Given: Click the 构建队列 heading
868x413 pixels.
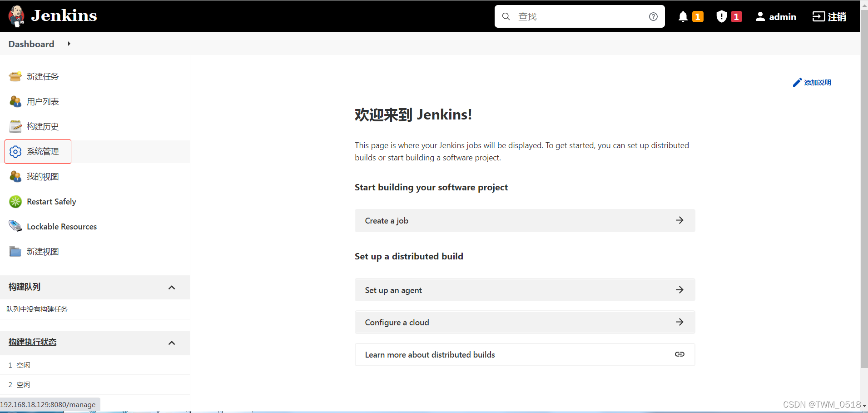Looking at the screenshot, I should pos(25,287).
